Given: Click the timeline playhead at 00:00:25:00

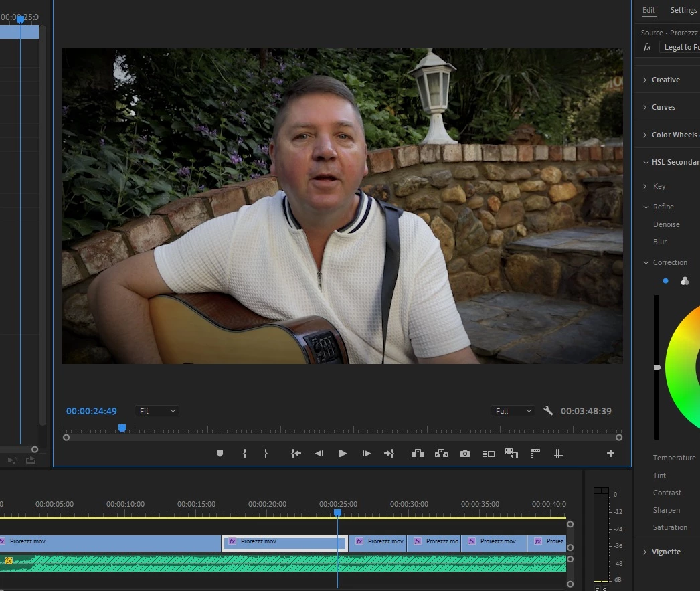Looking at the screenshot, I should pyautogui.click(x=338, y=513).
